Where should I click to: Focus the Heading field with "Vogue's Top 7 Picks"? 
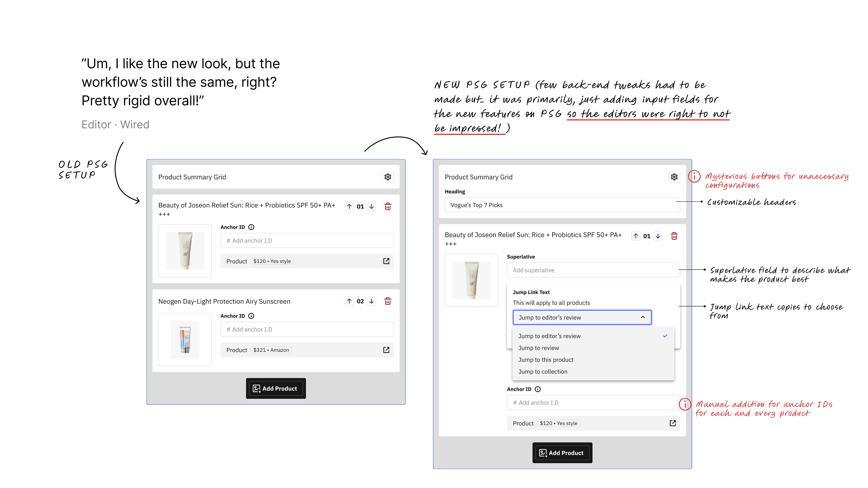coord(562,205)
